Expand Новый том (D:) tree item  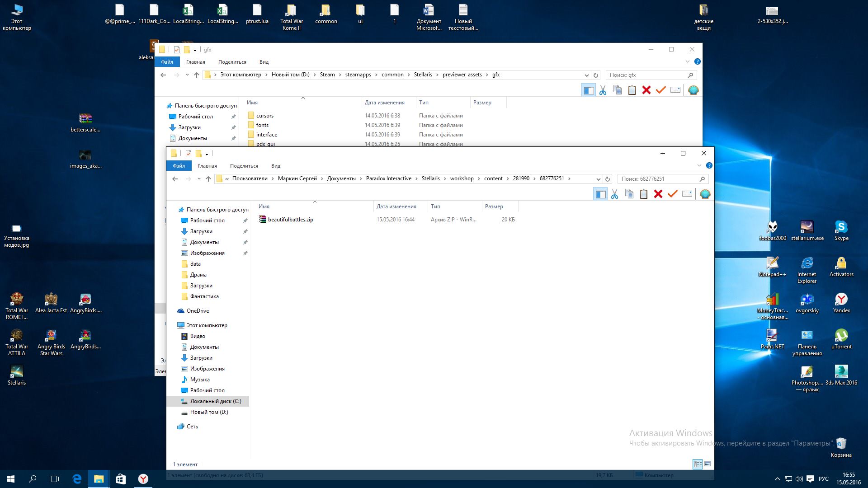coord(176,412)
